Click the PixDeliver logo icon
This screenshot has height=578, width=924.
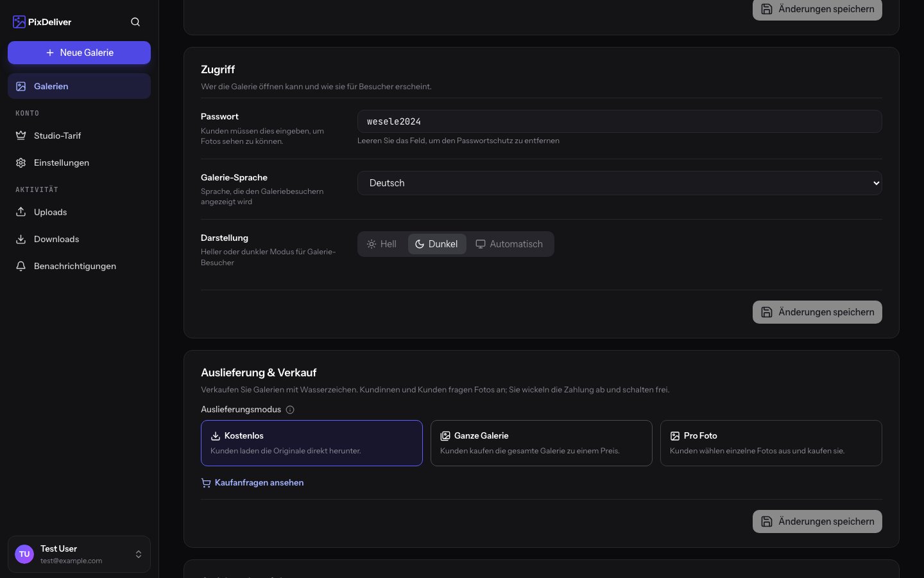19,22
